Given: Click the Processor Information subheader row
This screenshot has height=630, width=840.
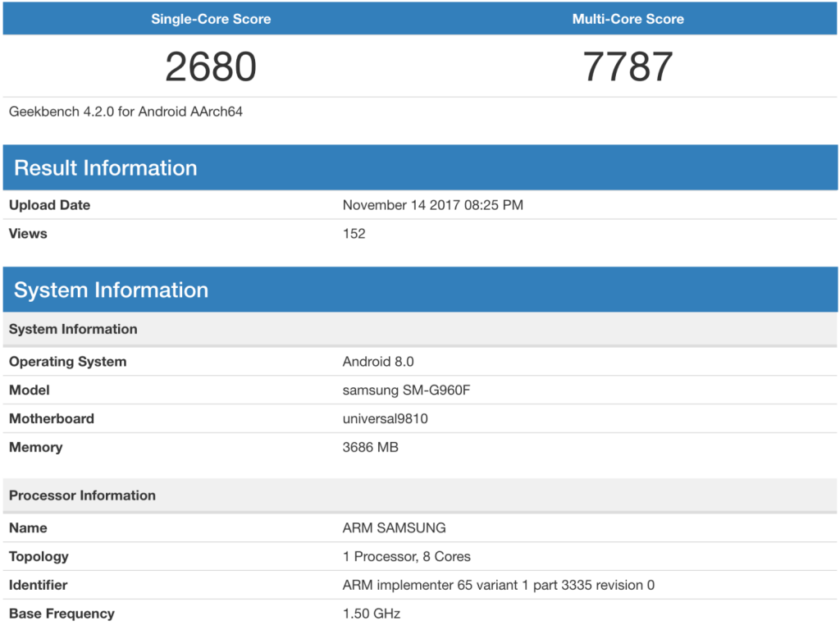Looking at the screenshot, I should coord(420,495).
